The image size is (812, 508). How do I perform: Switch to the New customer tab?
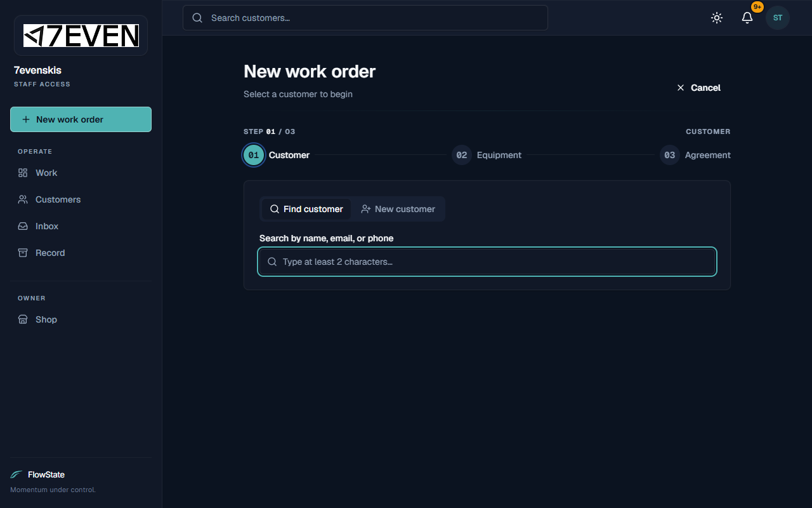coord(398,209)
